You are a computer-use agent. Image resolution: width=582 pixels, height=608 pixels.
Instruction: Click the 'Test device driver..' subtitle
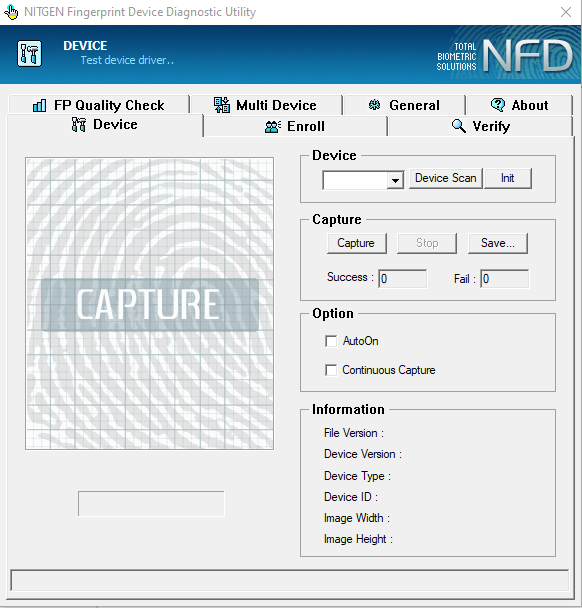(127, 60)
